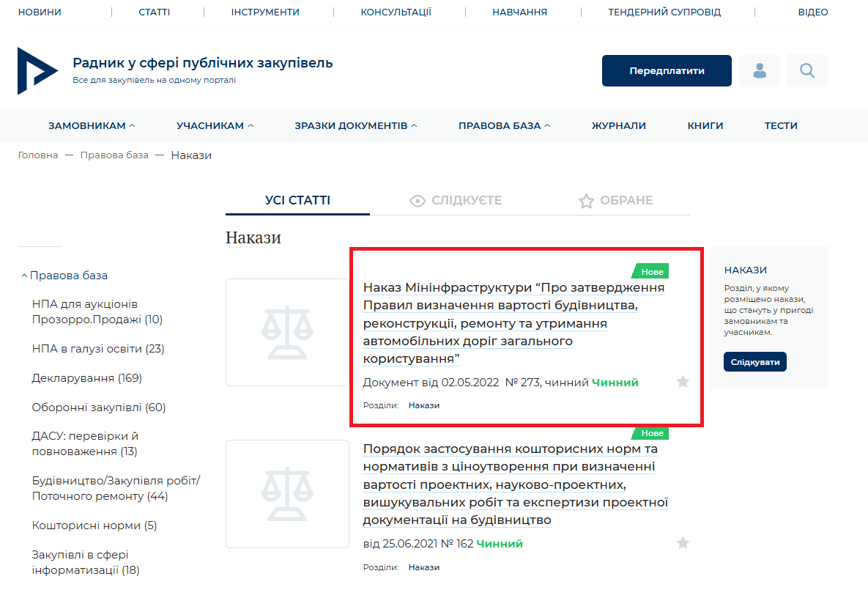Viewport: 868px width, 590px height.
Task: Go to Тендерний супровід in top menu
Action: [664, 12]
